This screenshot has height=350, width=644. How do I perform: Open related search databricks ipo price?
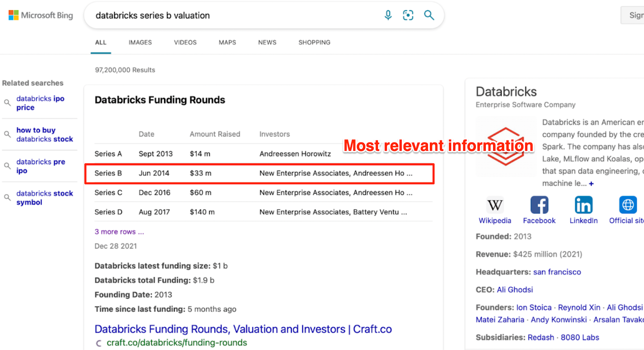[x=40, y=103]
